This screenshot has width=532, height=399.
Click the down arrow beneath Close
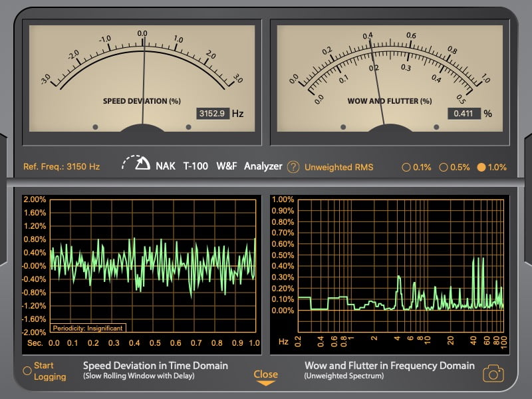tap(265, 384)
